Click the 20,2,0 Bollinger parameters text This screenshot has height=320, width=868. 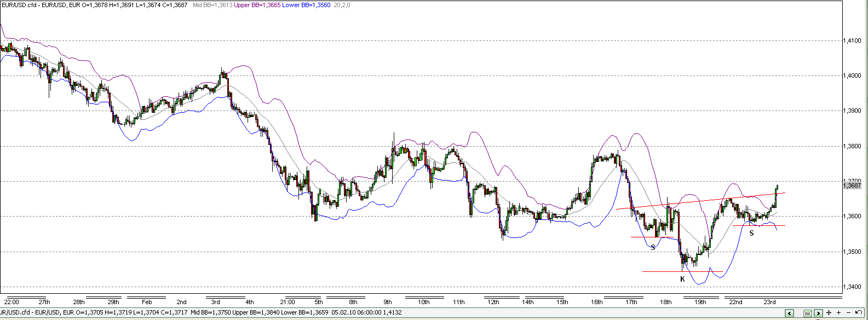point(341,5)
